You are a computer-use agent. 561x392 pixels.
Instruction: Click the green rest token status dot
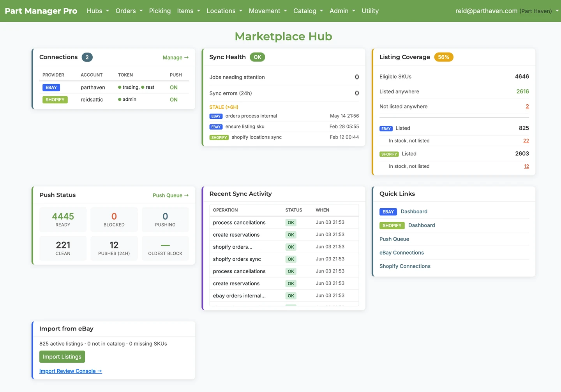143,88
